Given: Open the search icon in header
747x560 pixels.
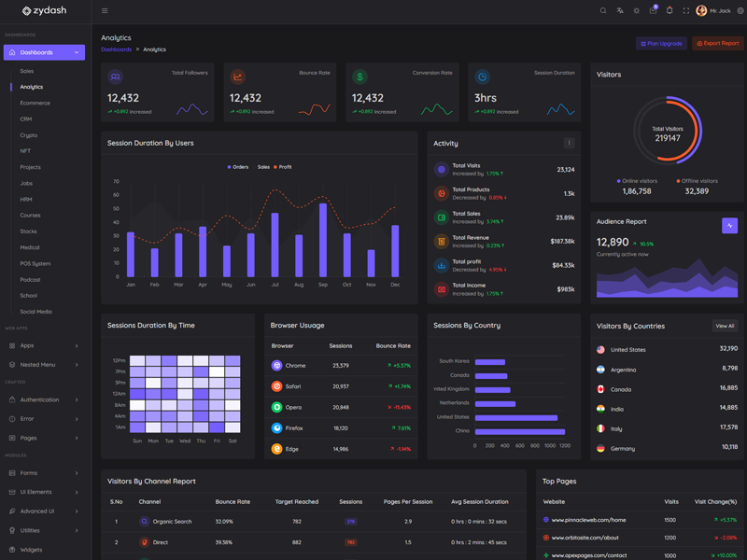Looking at the screenshot, I should coord(603,11).
